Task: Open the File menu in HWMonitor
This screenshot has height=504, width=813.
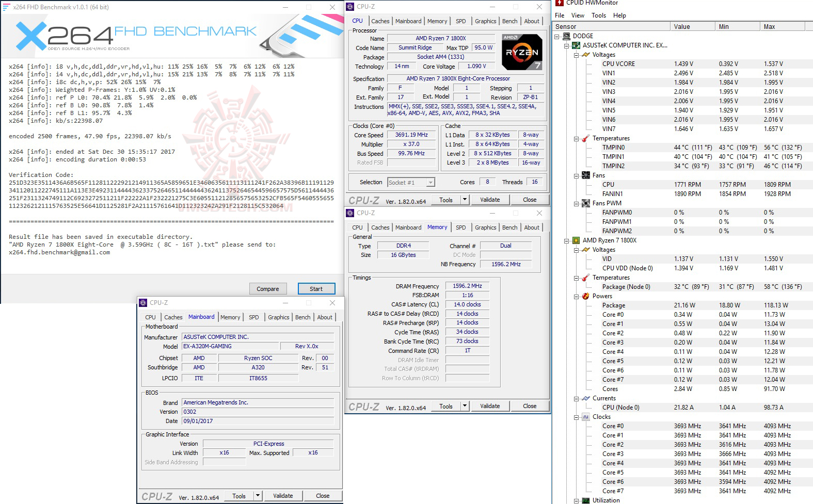Action: tap(560, 15)
